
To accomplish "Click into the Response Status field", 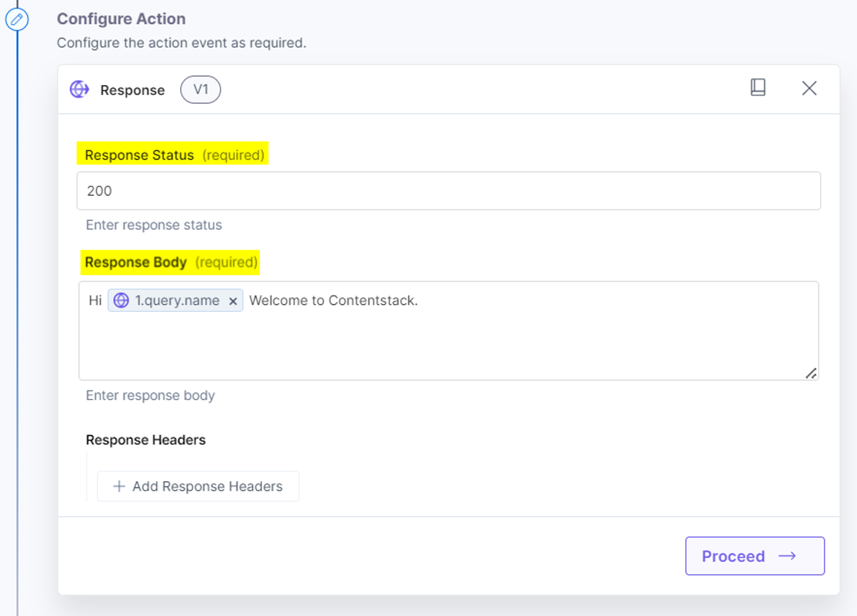I will coord(449,191).
